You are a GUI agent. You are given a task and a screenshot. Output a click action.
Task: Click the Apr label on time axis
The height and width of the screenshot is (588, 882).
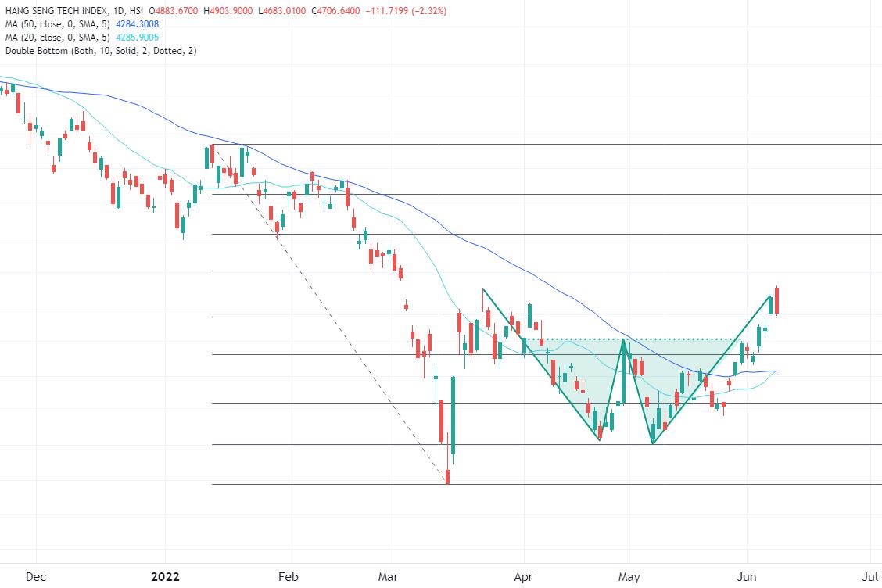tap(523, 577)
